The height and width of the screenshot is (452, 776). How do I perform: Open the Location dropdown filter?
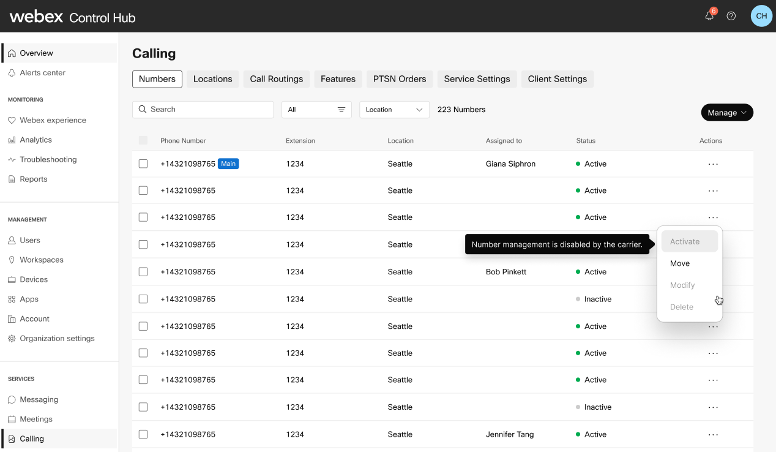point(393,110)
